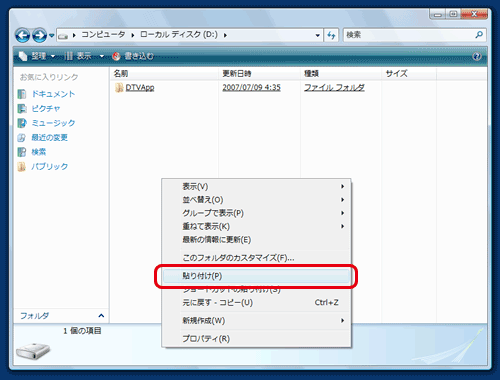Choose 貼り付け(P) in context menu
Viewport: 500px width, 380px height.
tap(256, 276)
